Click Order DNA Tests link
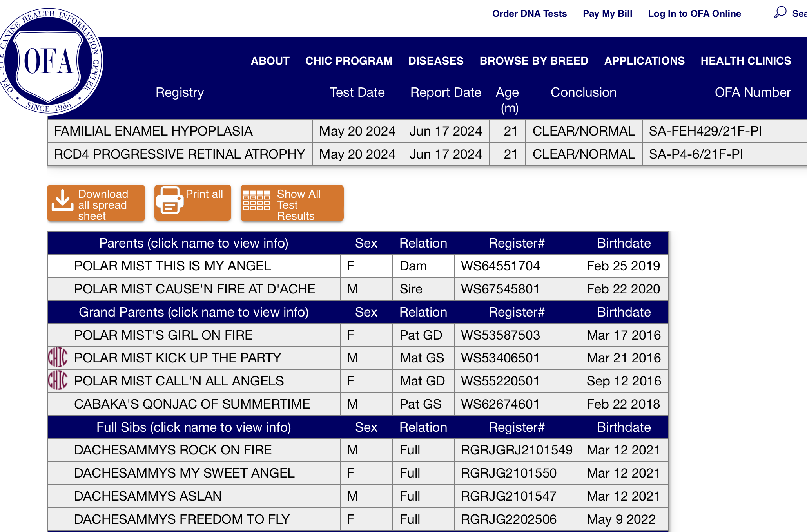The height and width of the screenshot is (532, 807). click(x=530, y=14)
